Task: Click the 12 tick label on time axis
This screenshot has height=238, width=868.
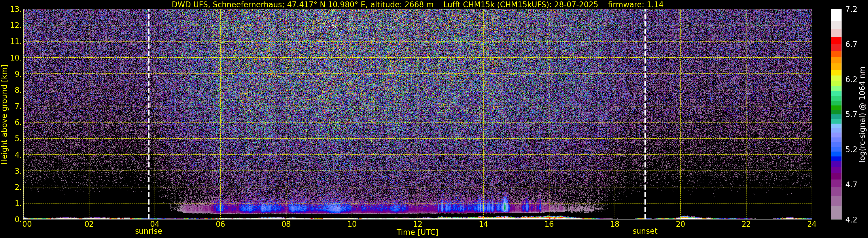Action: click(417, 224)
